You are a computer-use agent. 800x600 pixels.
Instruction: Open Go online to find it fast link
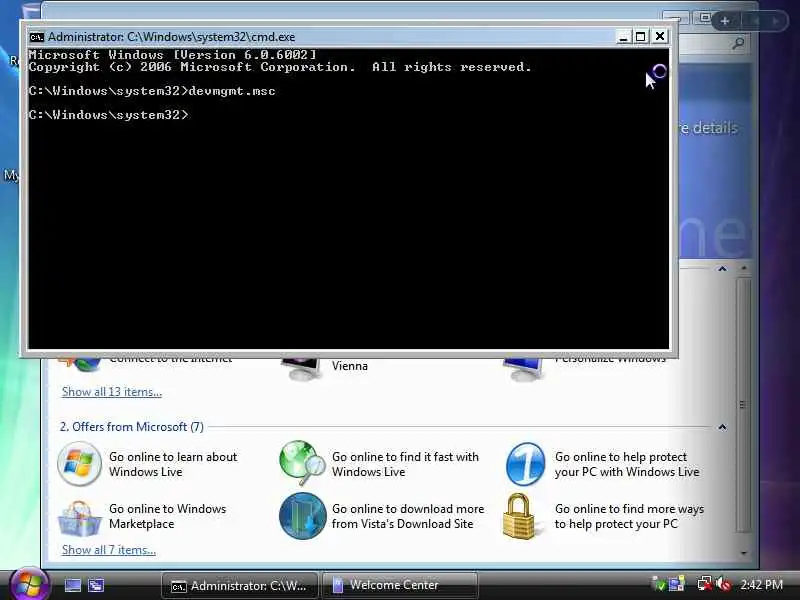pyautogui.click(x=405, y=464)
